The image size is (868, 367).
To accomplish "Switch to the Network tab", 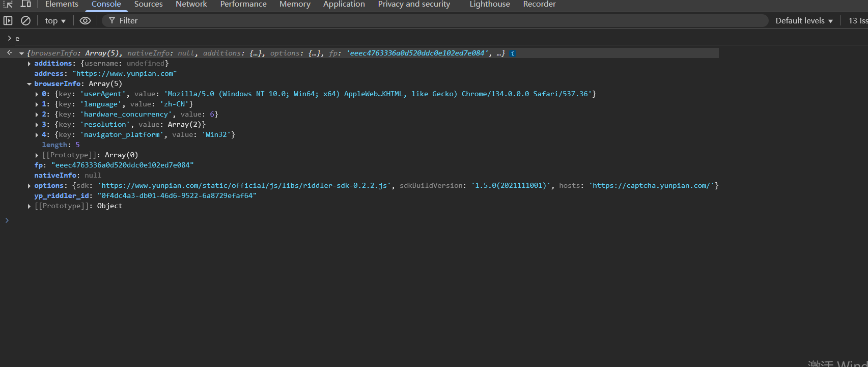I will [191, 5].
